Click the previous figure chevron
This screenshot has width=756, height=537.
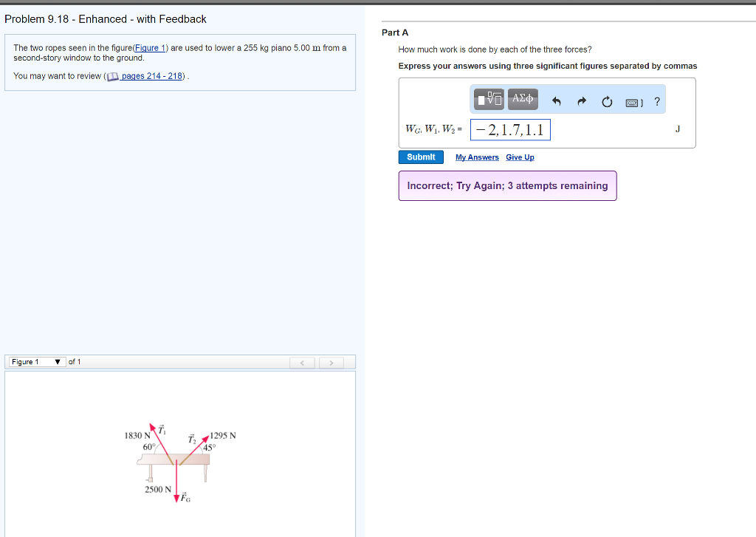pos(302,362)
